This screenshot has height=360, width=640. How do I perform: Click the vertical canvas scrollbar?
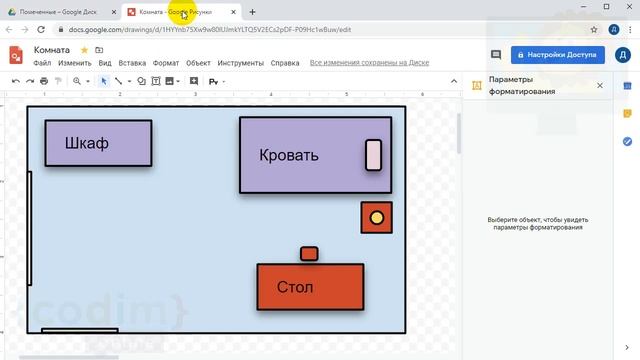pyautogui.click(x=458, y=133)
